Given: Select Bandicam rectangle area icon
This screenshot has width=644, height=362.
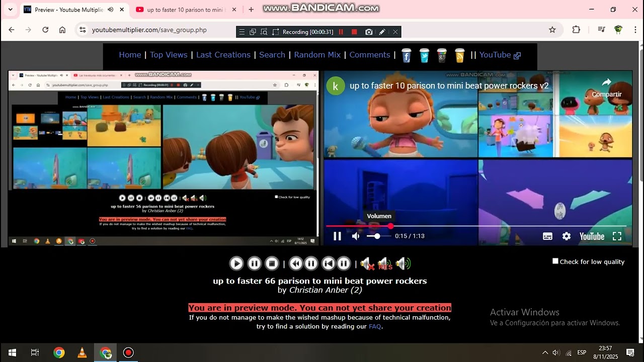Looking at the screenshot, I should (275, 32).
